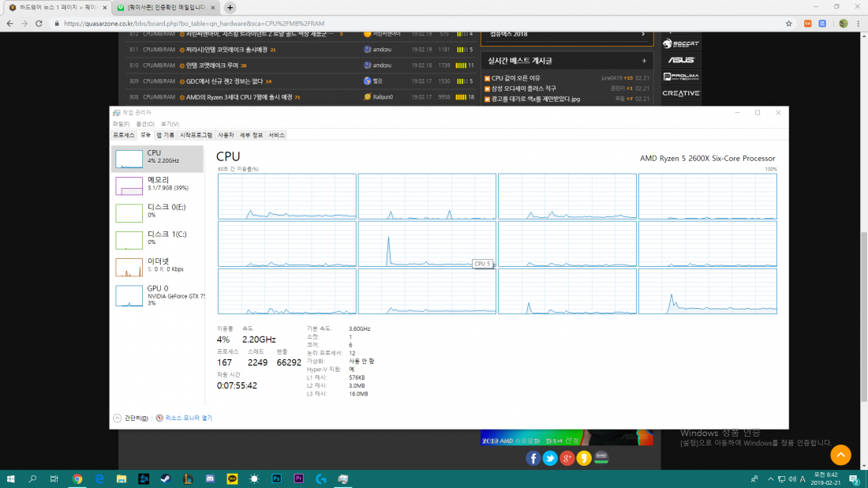The width and height of the screenshot is (868, 488).
Task: Open Task View from the taskbar
Action: pos(54,479)
